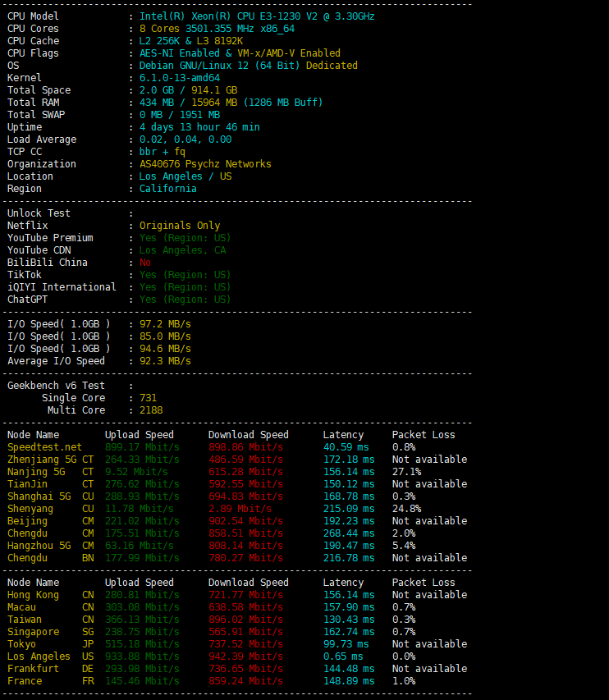Click the Netflix 'Originals Only' result
This screenshot has height=700, width=609.
pos(180,226)
